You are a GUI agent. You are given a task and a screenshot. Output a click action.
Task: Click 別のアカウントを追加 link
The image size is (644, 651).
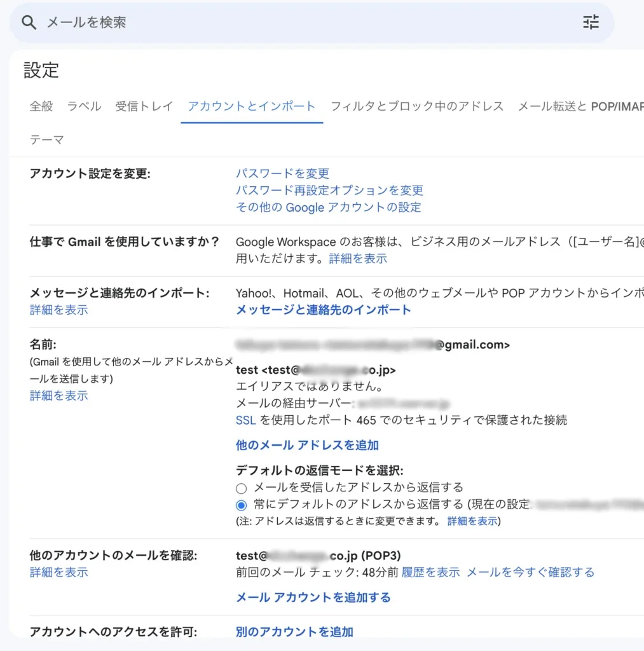tap(294, 632)
